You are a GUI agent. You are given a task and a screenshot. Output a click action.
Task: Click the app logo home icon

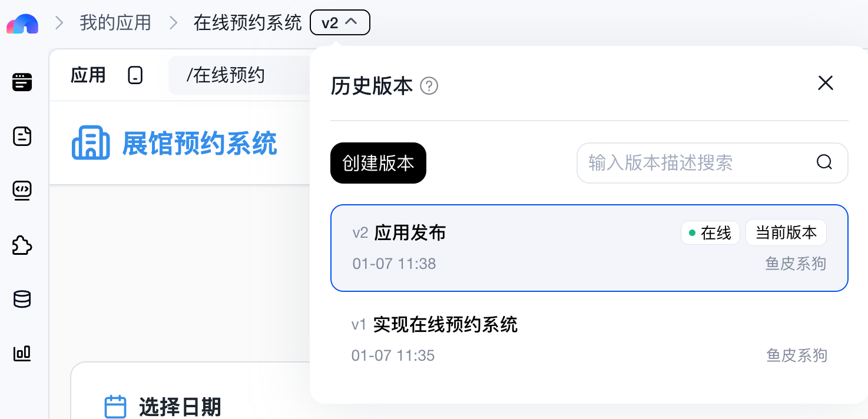point(22,24)
